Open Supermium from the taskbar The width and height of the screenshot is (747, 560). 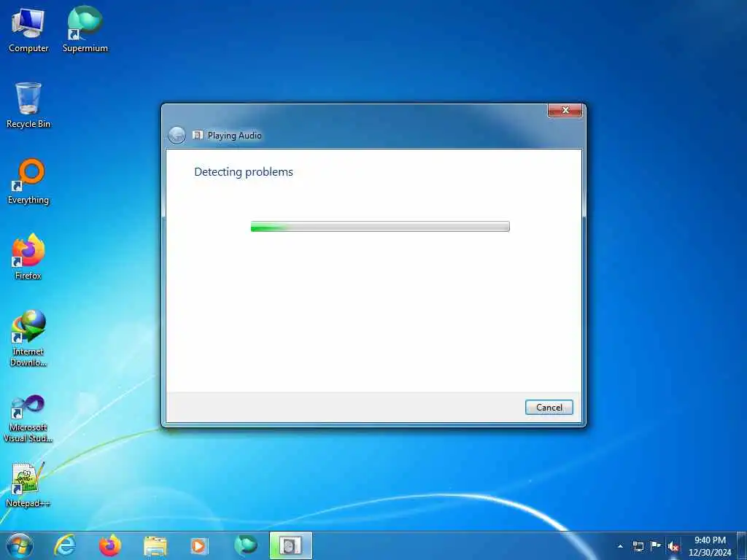click(x=245, y=545)
